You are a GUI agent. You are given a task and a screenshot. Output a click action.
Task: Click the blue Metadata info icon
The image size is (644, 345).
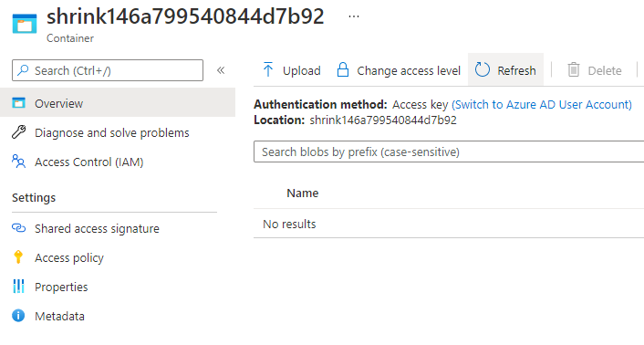[x=18, y=316]
